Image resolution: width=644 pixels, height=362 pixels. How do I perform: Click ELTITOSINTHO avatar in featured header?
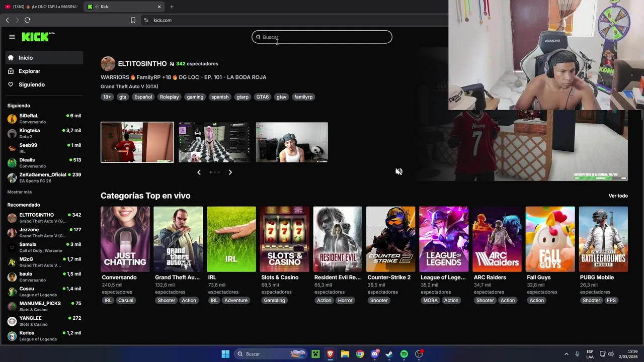click(108, 64)
